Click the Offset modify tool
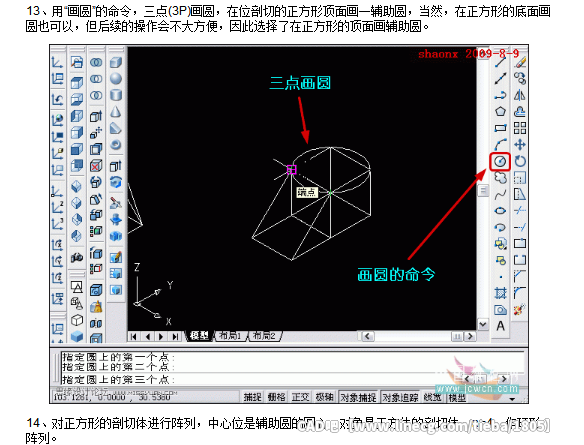The height and width of the screenshot is (445, 584). click(x=520, y=111)
